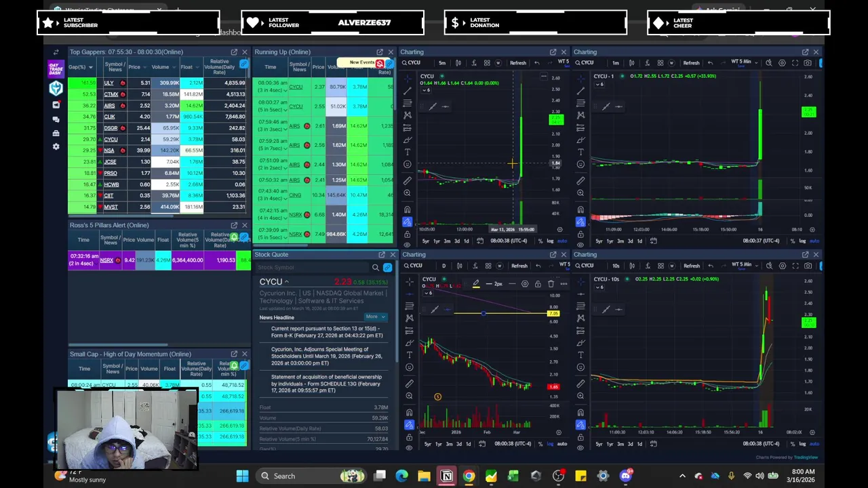Select 3d range in 10s chart

point(629,444)
